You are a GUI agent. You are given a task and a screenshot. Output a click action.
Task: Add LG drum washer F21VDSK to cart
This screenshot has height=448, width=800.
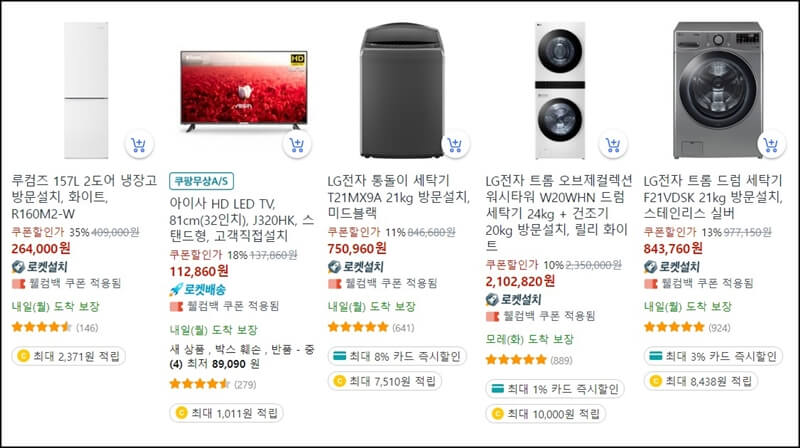771,145
